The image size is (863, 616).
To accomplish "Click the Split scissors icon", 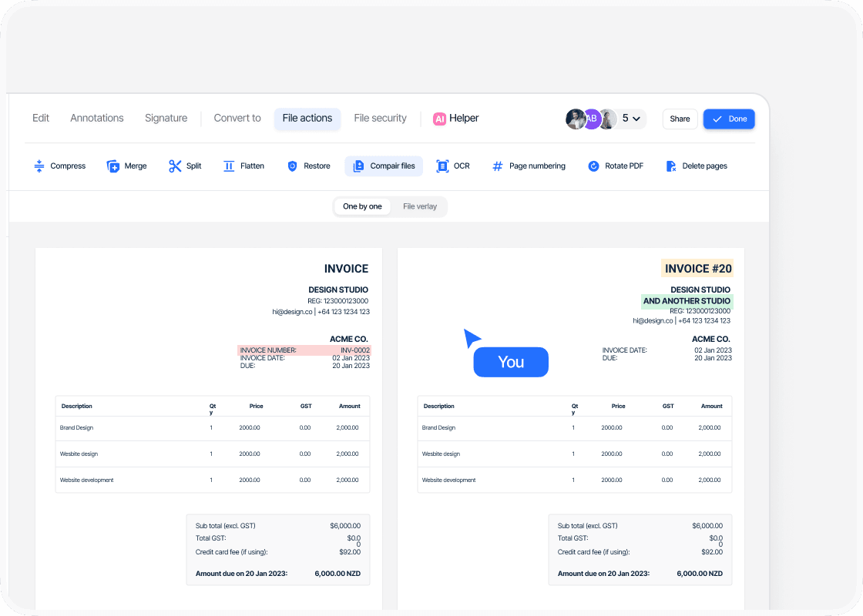I will coord(175,166).
